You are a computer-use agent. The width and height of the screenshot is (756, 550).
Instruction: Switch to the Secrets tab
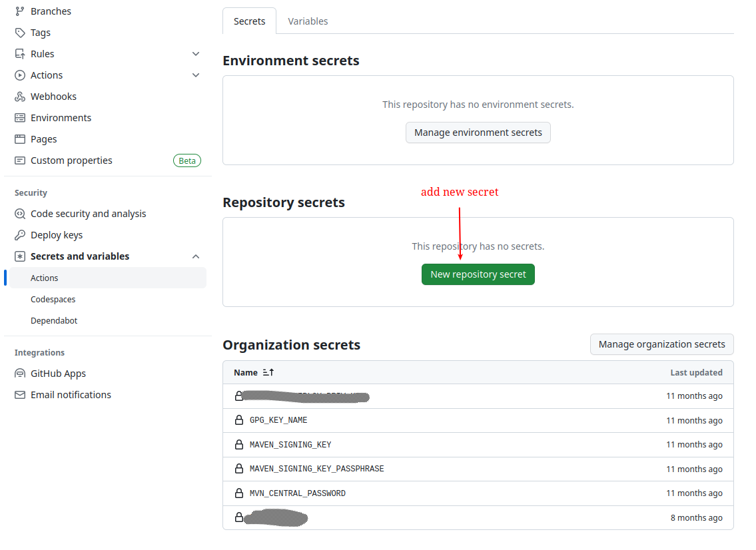pos(249,21)
